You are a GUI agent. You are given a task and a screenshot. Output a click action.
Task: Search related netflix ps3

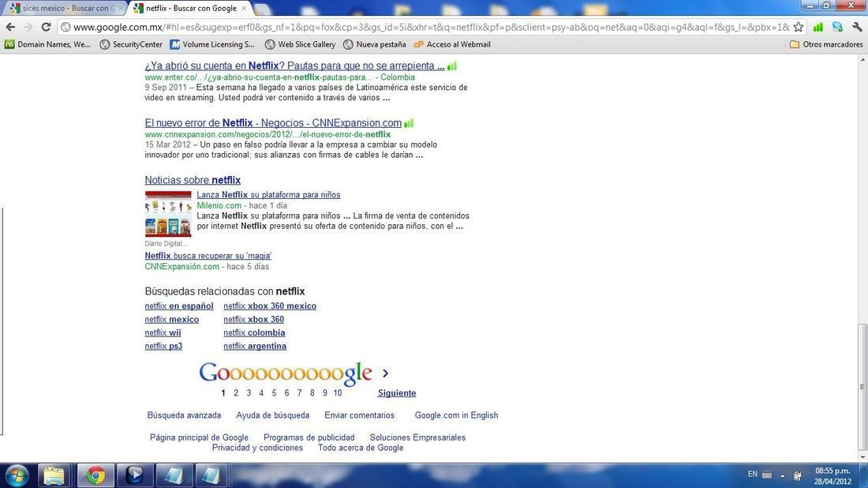pyautogui.click(x=163, y=346)
